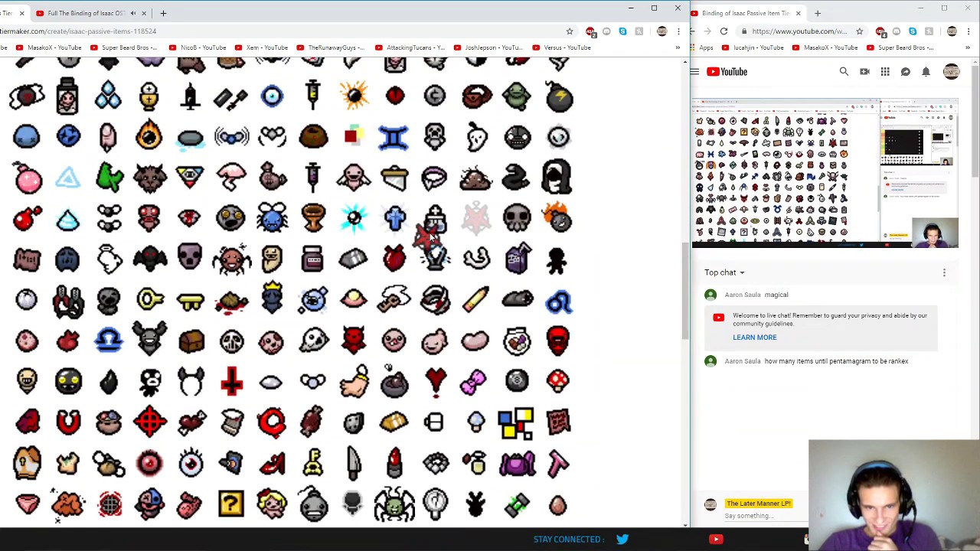Image resolution: width=980 pixels, height=551 pixels.
Task: Expand left browser bookmarks overflow chevron
Action: pos(677,47)
